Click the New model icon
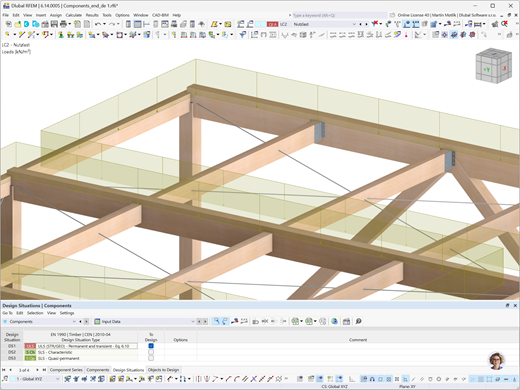This screenshot has height=390, width=520. (8, 24)
